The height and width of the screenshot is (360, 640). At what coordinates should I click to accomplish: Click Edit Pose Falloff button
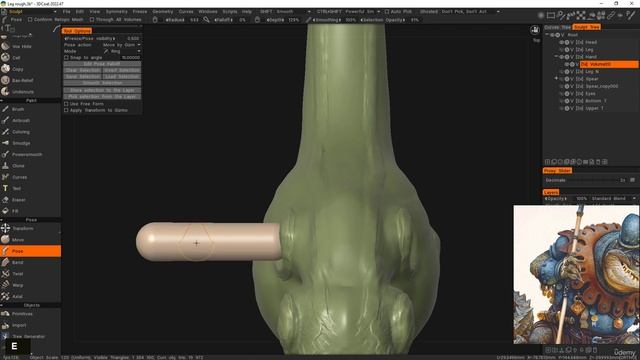click(102, 64)
